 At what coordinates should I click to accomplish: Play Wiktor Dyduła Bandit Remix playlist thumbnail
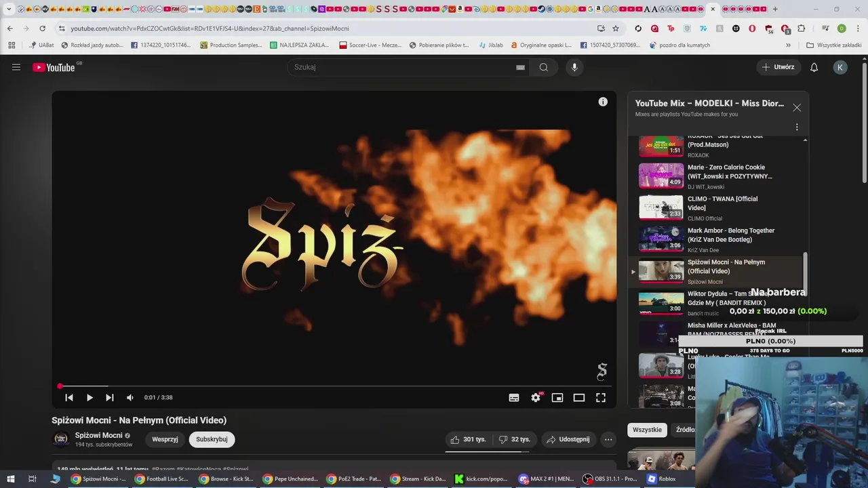coord(661,303)
